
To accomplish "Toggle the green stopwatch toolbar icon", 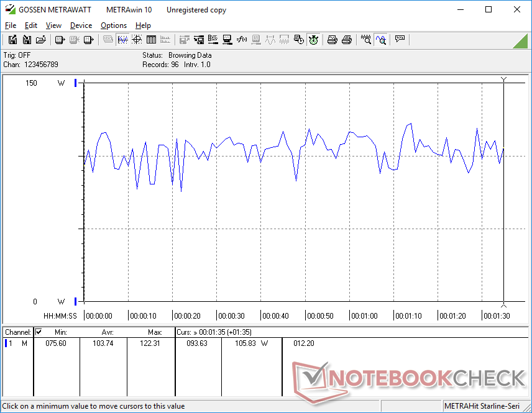I will [313, 40].
